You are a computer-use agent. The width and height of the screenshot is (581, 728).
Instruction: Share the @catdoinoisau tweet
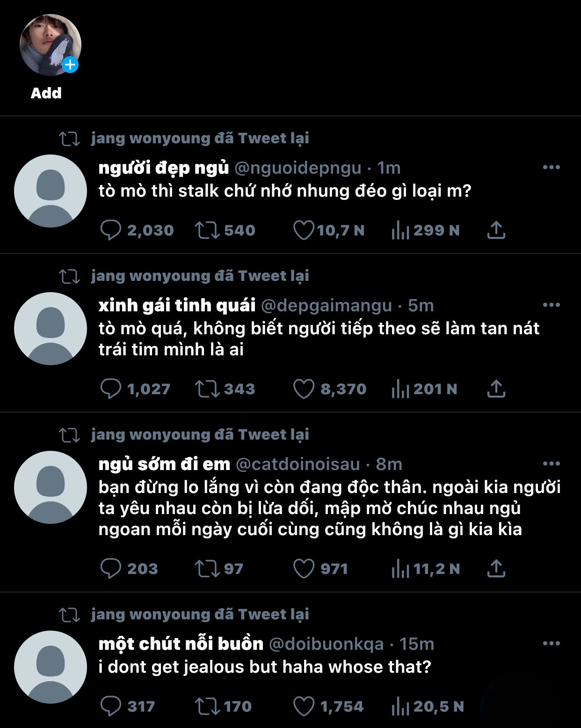(496, 569)
